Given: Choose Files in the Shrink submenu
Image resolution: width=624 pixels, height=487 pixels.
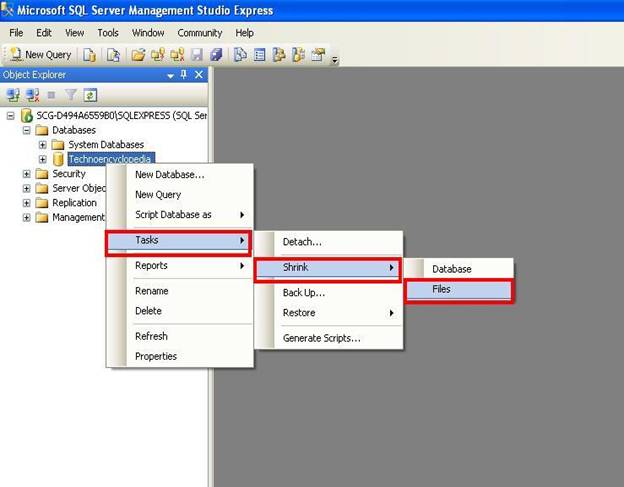Looking at the screenshot, I should click(459, 290).
